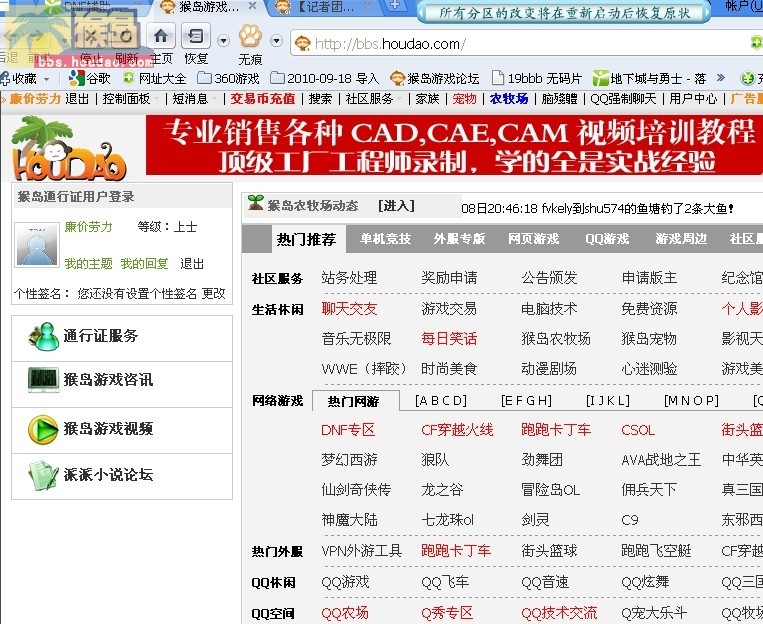The height and width of the screenshot is (624, 763).
Task: Click the Home page toolbar icon
Action: (x=161, y=36)
